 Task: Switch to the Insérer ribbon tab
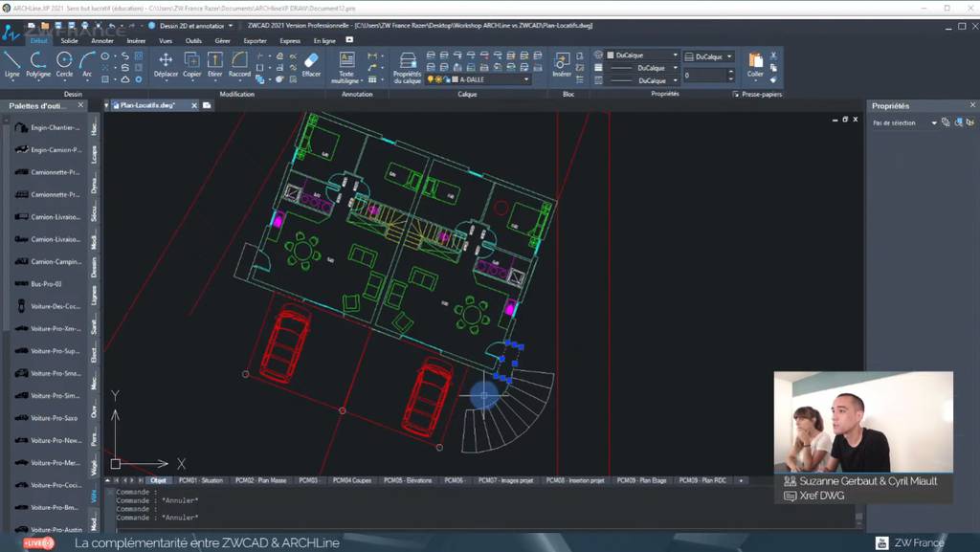(136, 40)
